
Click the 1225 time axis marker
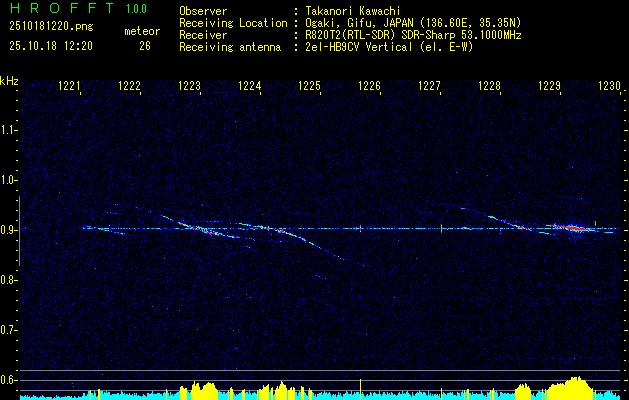[309, 86]
